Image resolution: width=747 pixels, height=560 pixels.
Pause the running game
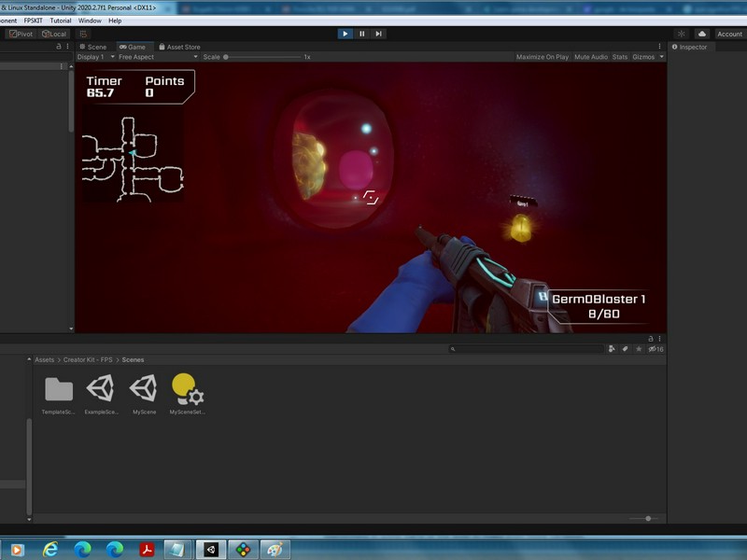pos(361,34)
